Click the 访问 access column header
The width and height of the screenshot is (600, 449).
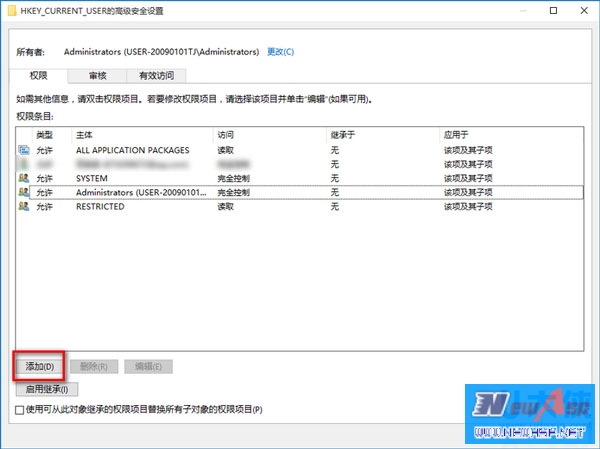[x=270, y=135]
